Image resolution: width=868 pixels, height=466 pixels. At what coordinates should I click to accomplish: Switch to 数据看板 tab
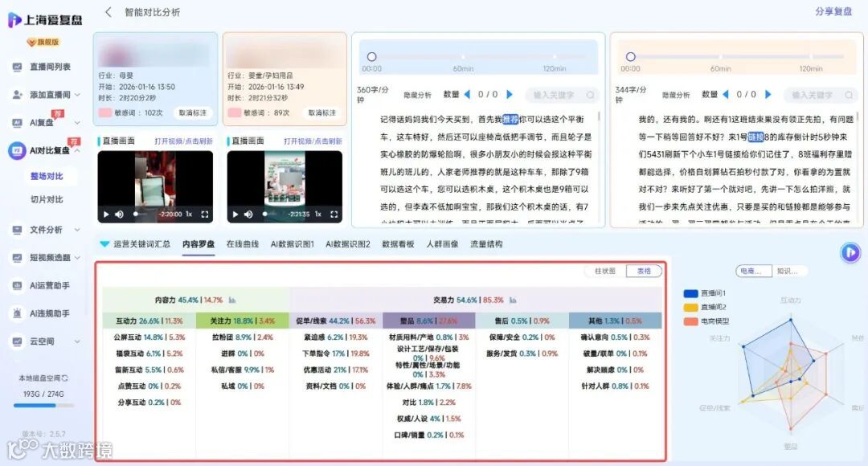pyautogui.click(x=398, y=244)
